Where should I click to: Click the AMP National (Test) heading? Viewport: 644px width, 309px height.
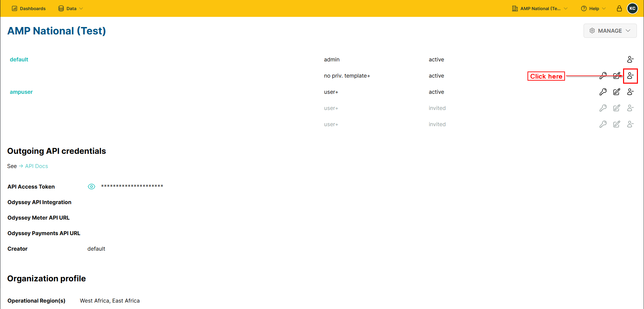tap(57, 31)
